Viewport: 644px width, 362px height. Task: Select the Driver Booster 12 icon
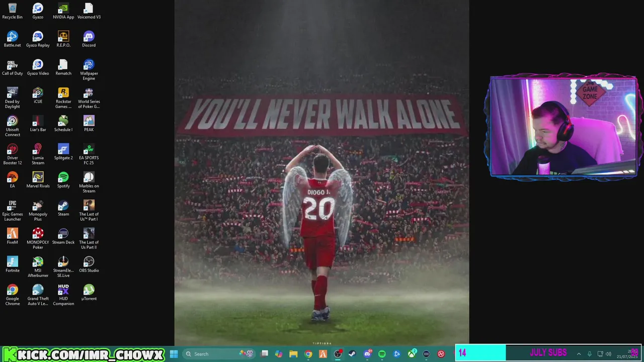13,154
